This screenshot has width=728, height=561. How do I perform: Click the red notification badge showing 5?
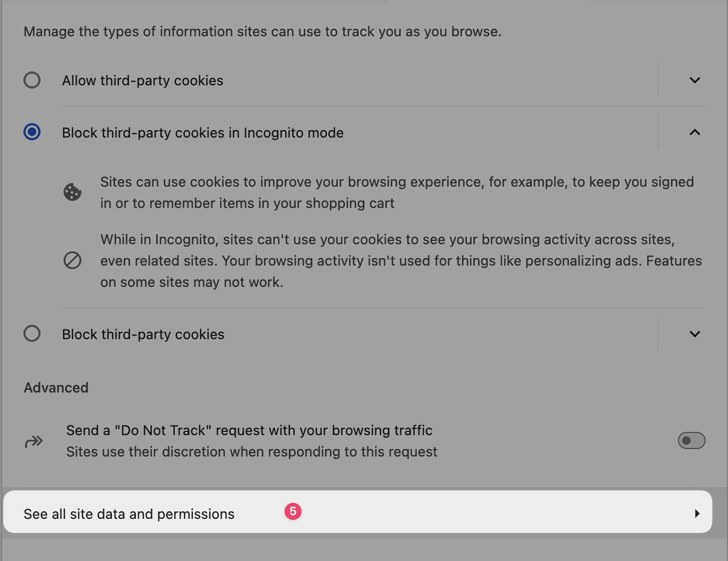(x=293, y=511)
